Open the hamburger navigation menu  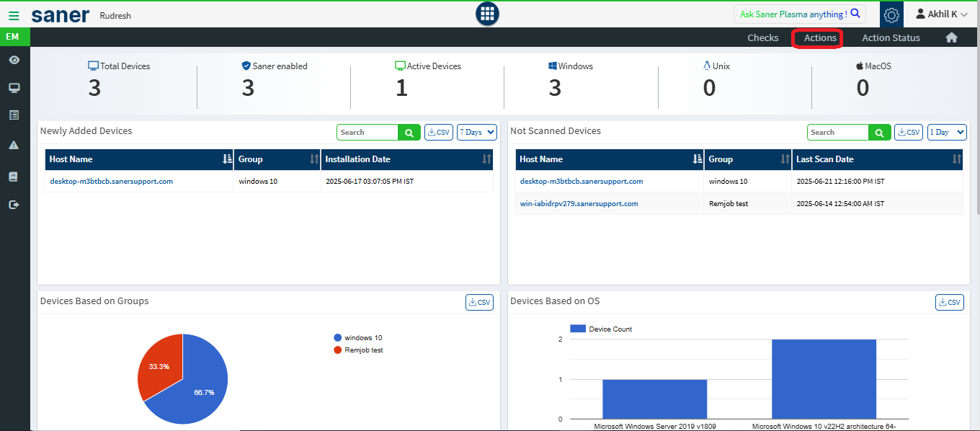click(x=14, y=14)
